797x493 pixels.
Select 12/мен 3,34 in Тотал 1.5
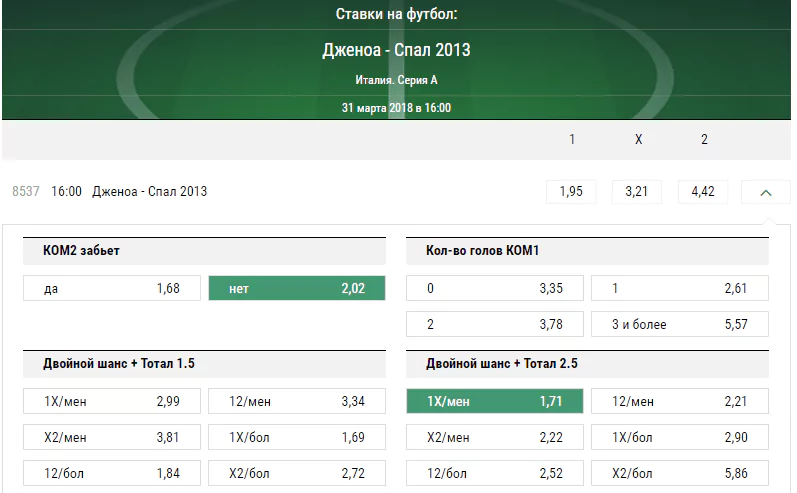(x=297, y=401)
